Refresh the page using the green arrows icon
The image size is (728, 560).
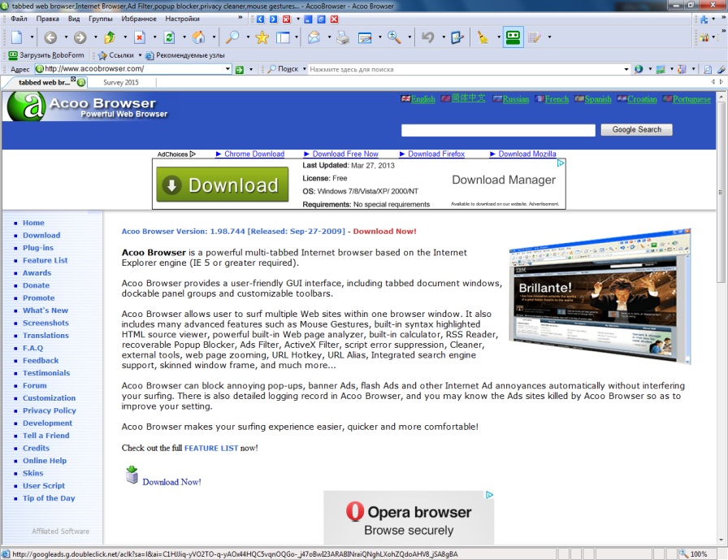(169, 37)
